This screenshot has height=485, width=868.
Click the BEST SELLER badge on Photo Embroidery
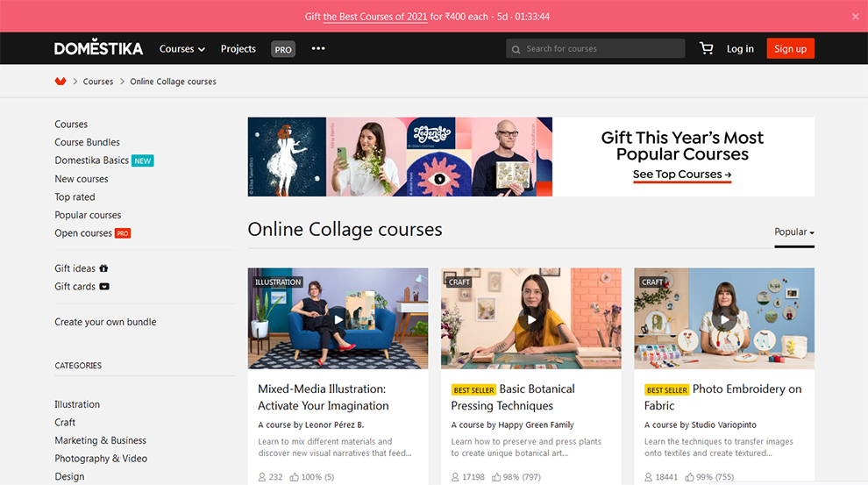pyautogui.click(x=667, y=389)
